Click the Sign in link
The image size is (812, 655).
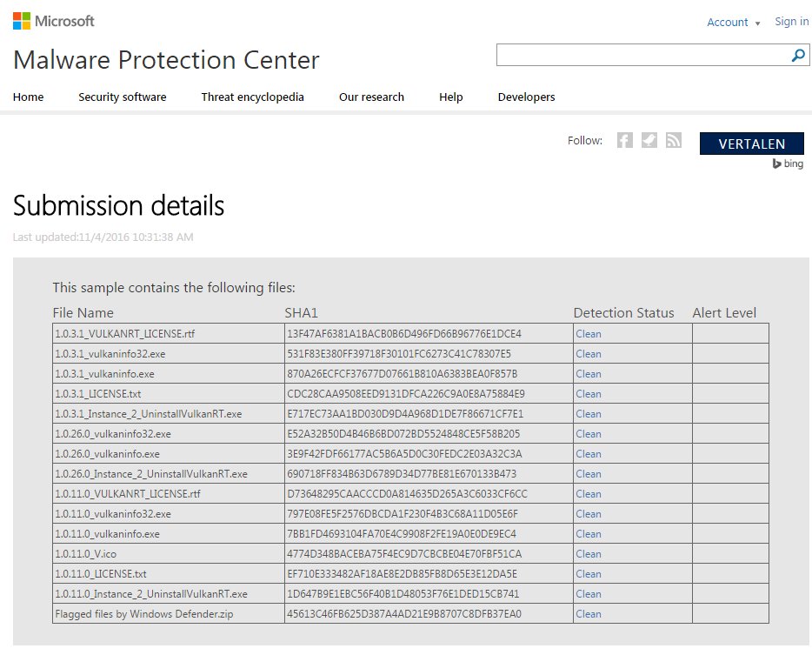791,22
